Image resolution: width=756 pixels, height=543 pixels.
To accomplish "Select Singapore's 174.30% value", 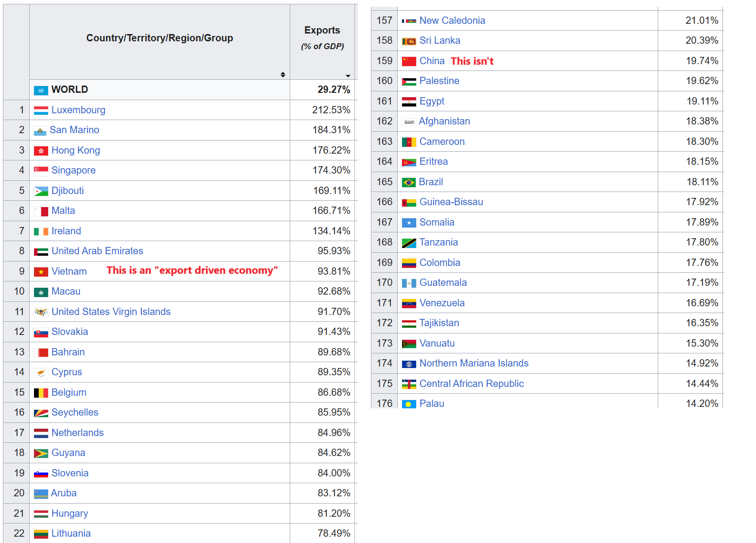I will (x=331, y=170).
